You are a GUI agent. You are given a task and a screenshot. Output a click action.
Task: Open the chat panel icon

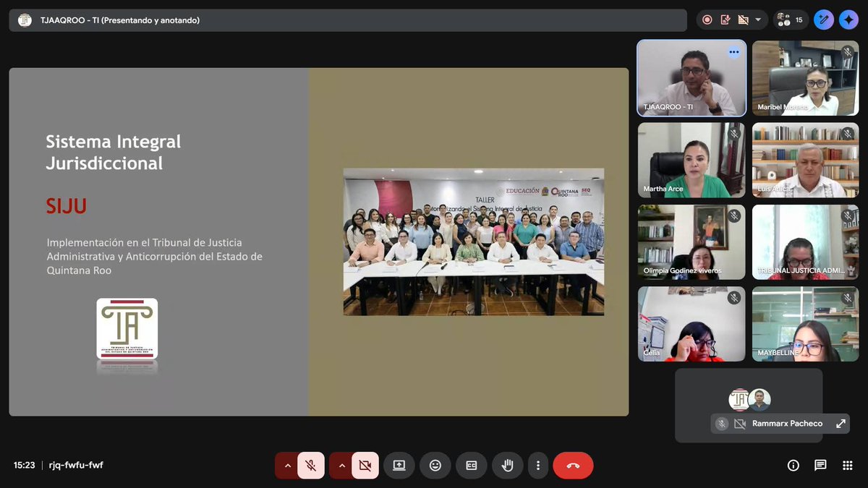click(820, 466)
